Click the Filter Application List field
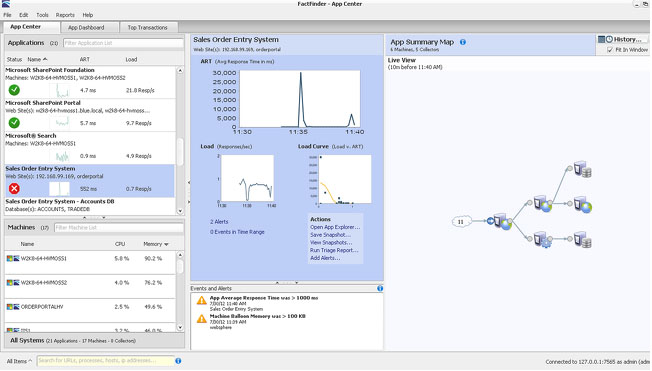Viewport: 652px width, 371px height. click(123, 43)
